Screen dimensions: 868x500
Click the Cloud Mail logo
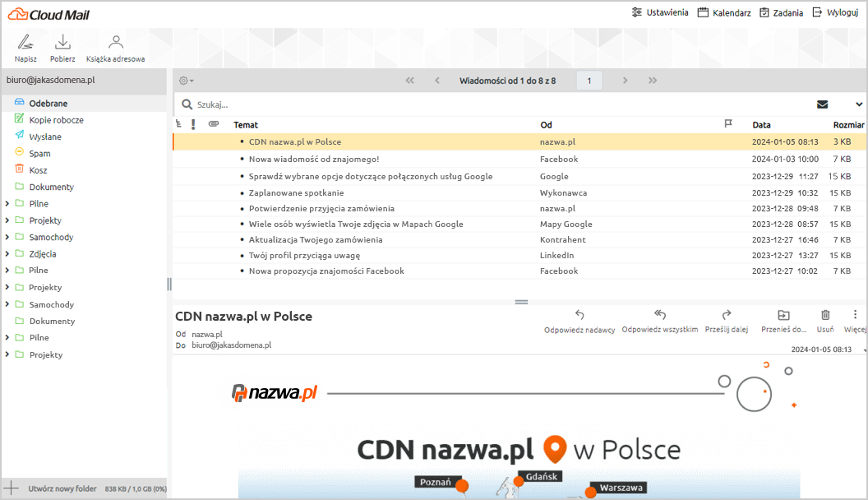(x=48, y=15)
